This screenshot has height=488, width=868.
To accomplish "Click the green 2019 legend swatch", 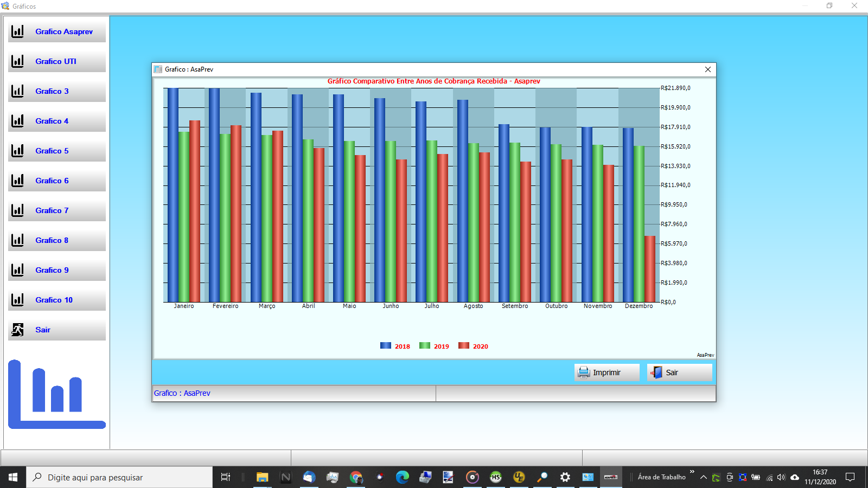I will point(425,345).
